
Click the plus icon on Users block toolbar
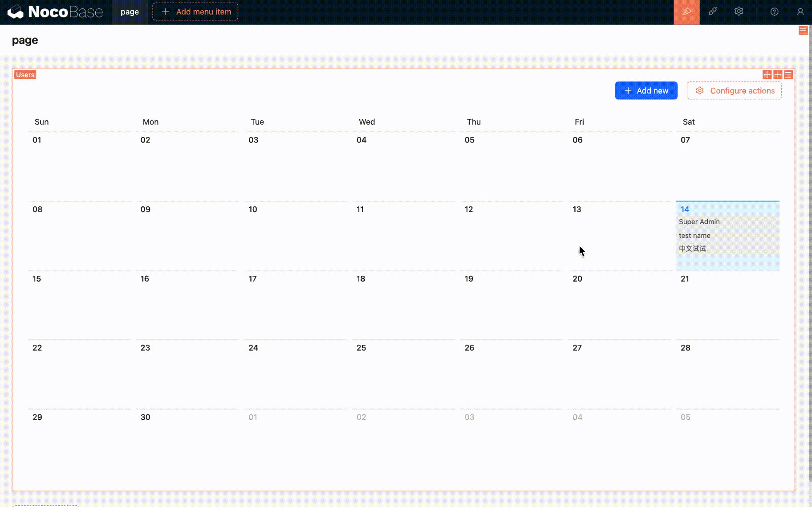tap(778, 75)
